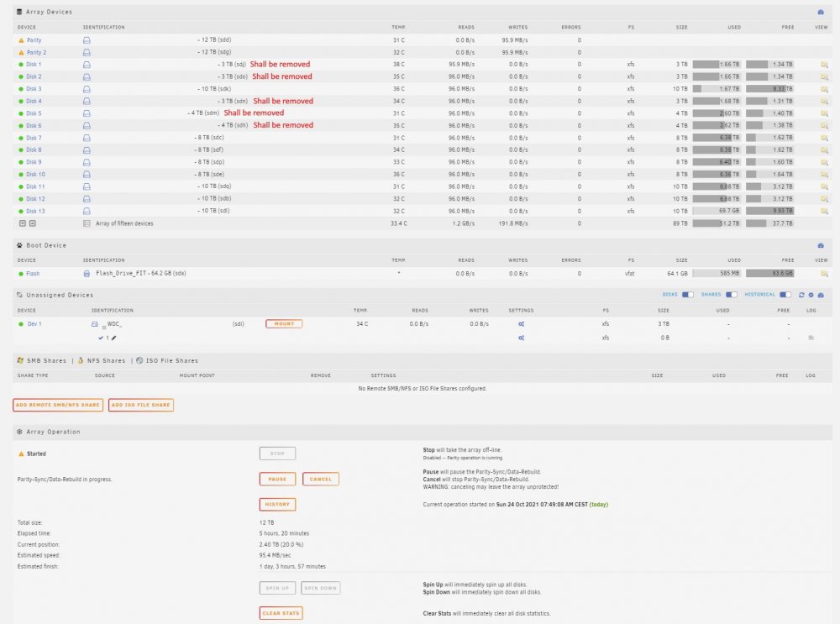Open Dev 1 device settings gears
Screen dimensions: 840x624
click(x=522, y=324)
